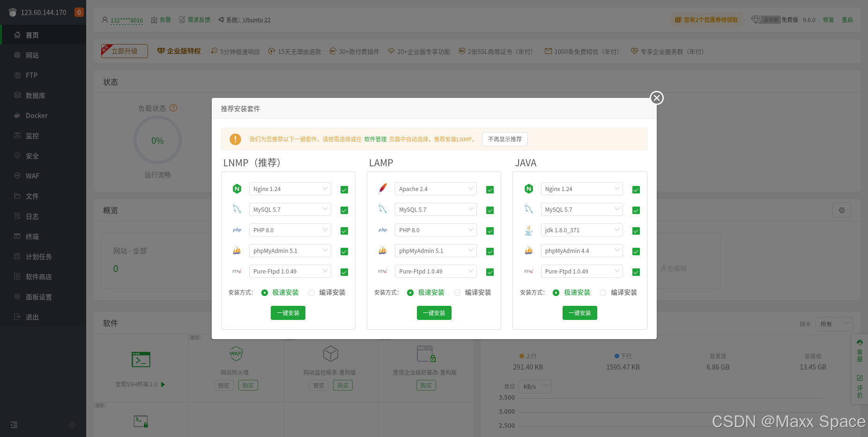Click the user account icon in top bar
Viewport: 868px width, 437px height.
point(105,20)
